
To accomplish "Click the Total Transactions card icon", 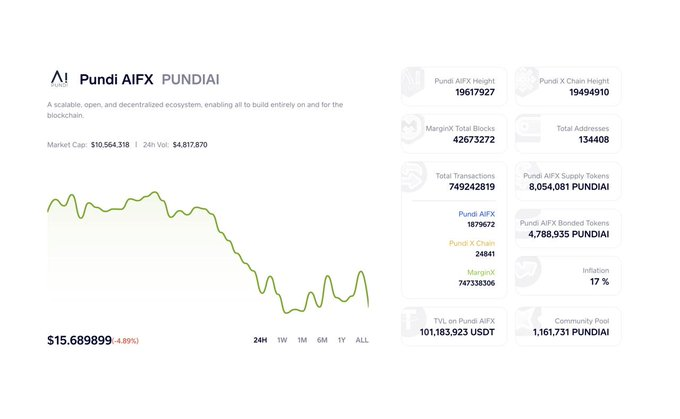I will (414, 180).
